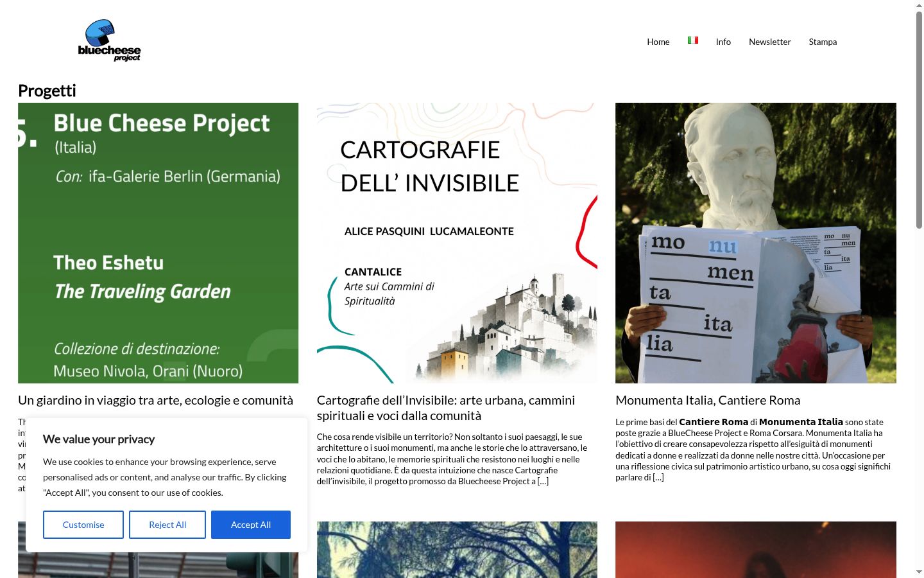Click the Reject All cookies button
The height and width of the screenshot is (578, 924).
tap(167, 525)
